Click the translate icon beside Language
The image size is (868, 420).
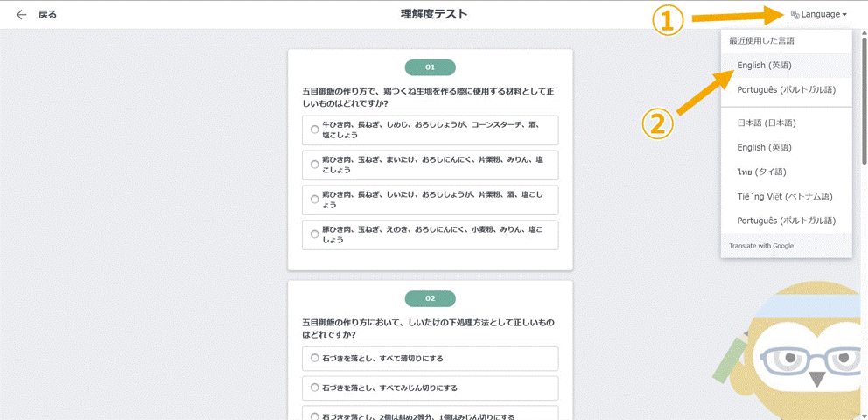click(x=794, y=14)
